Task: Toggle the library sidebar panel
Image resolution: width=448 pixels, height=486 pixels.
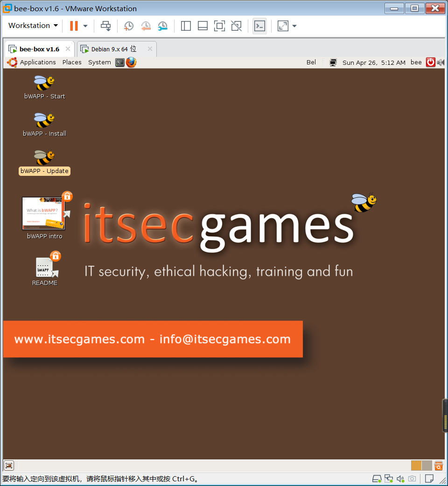Action: pyautogui.click(x=186, y=26)
